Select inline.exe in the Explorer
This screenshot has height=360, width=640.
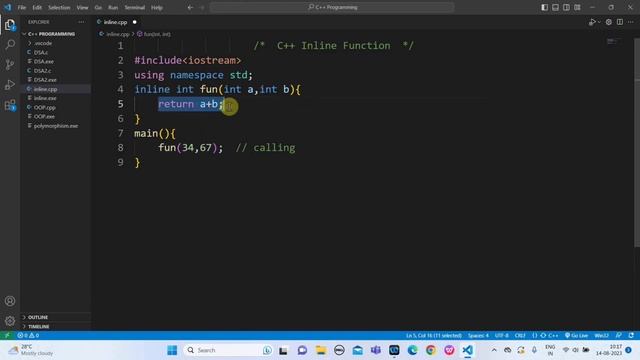[x=45, y=98]
